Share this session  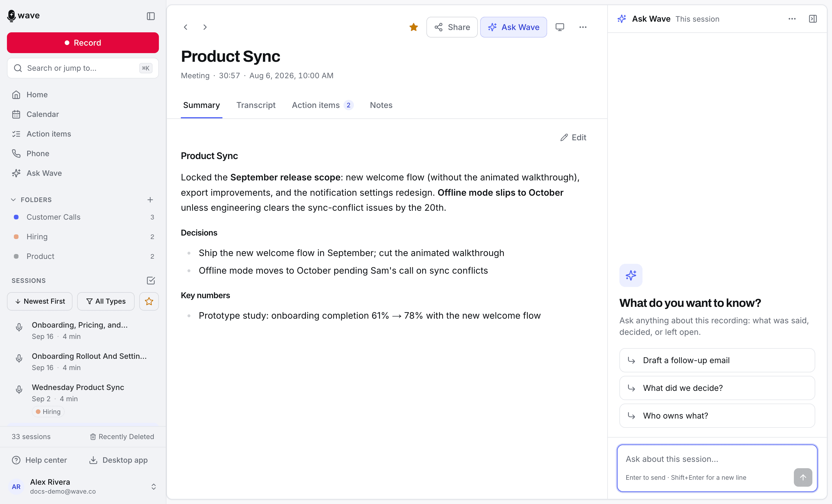(x=452, y=27)
